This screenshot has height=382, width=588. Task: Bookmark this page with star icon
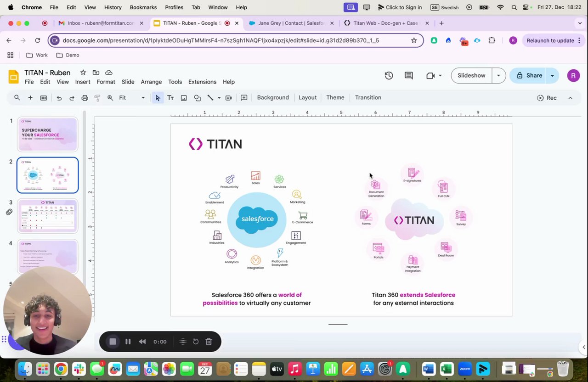click(414, 40)
